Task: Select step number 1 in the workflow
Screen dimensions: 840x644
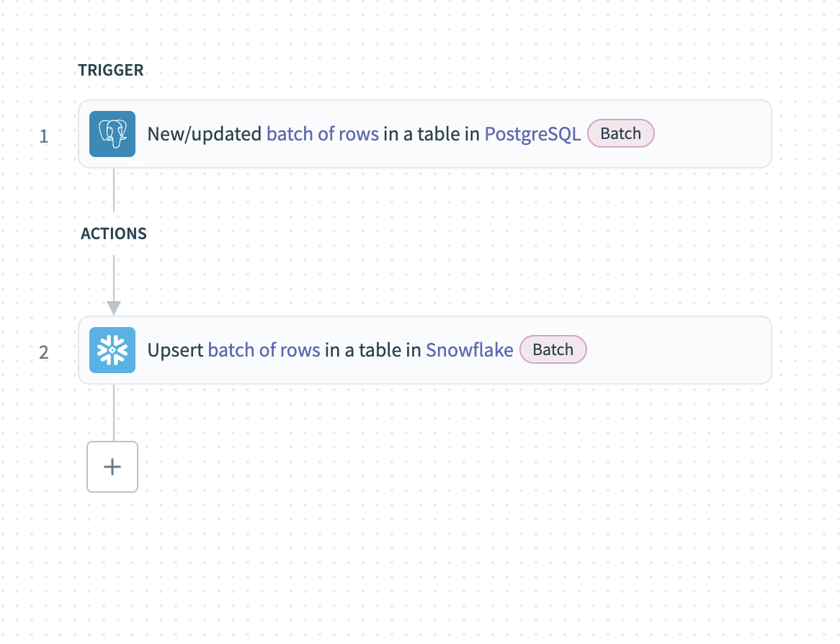Action: pos(44,137)
